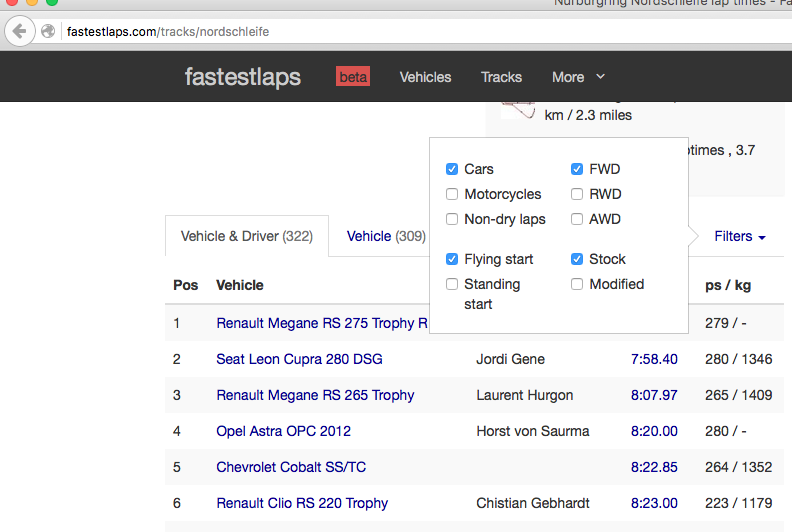Open Seat Leon Cupra 280 DSG link

299,359
